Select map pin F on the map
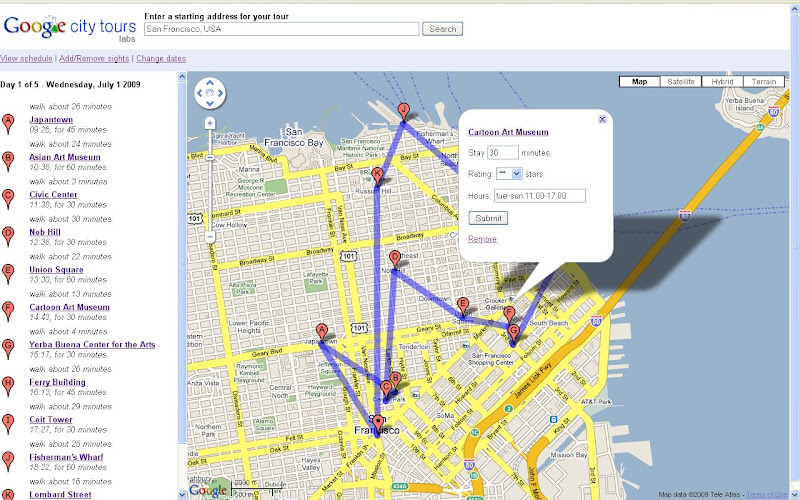Screen dimensions: 800x500 [x=509, y=315]
